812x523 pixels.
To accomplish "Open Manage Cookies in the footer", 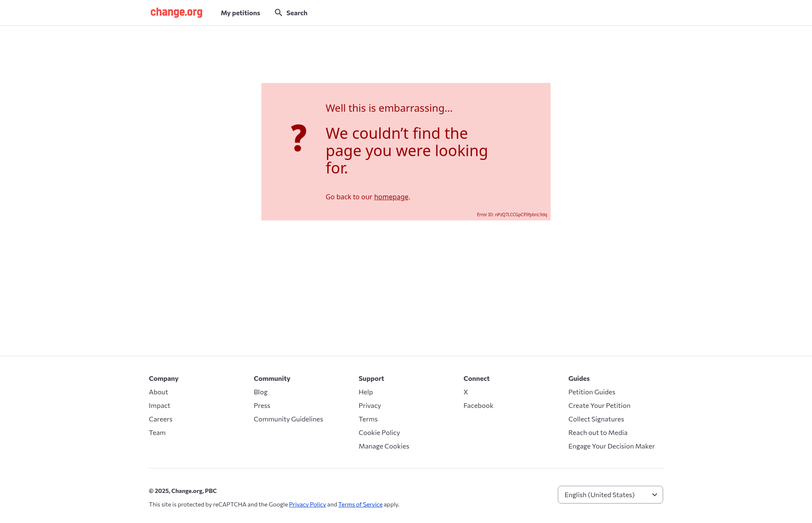I will pyautogui.click(x=384, y=446).
